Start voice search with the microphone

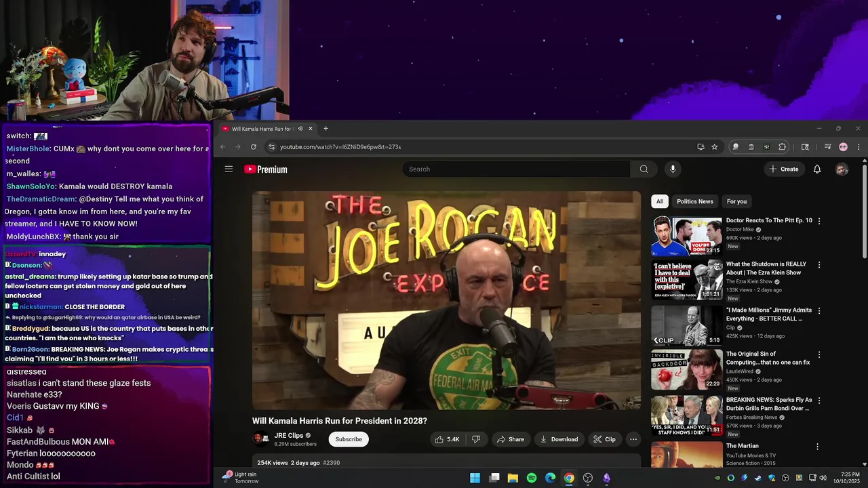(673, 169)
